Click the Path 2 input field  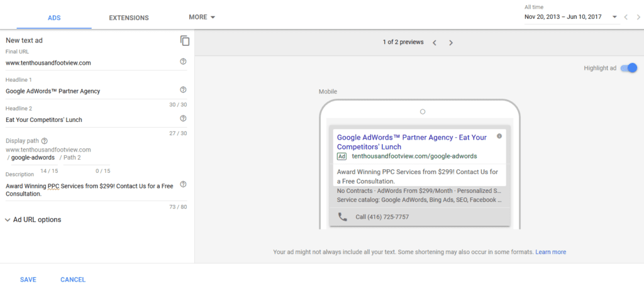[86, 158]
